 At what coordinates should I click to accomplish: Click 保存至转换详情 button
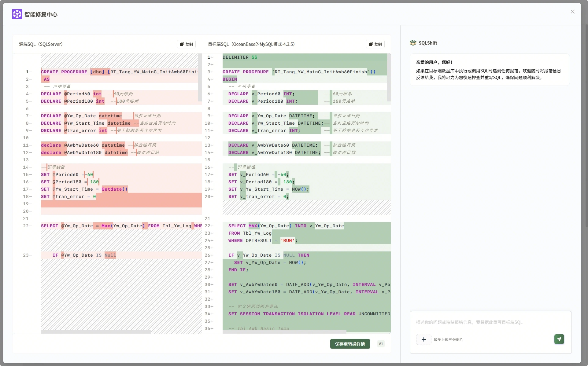tap(350, 344)
